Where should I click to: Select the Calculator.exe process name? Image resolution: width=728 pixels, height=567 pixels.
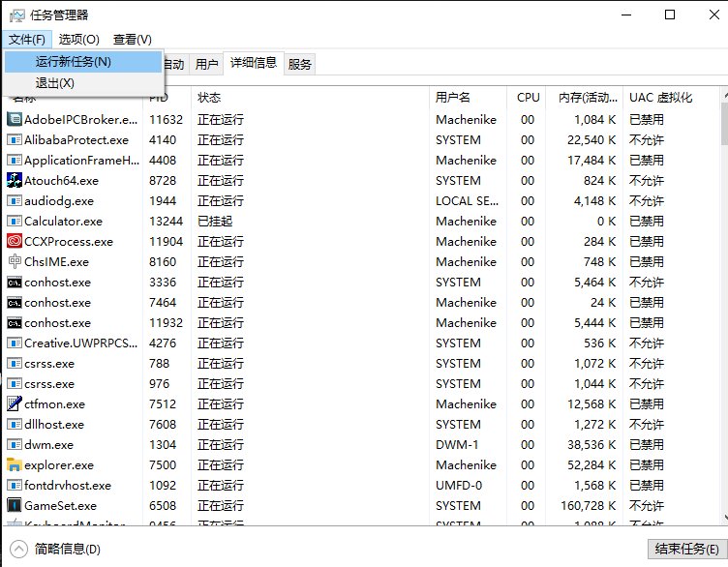click(63, 222)
